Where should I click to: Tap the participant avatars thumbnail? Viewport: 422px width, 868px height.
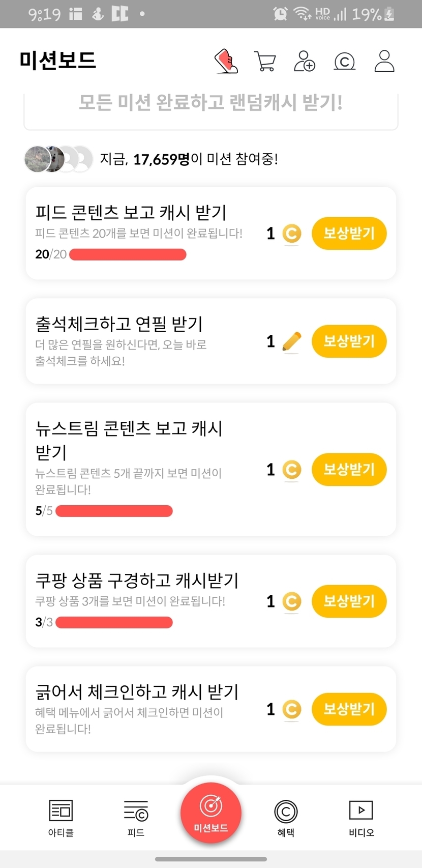[58, 159]
